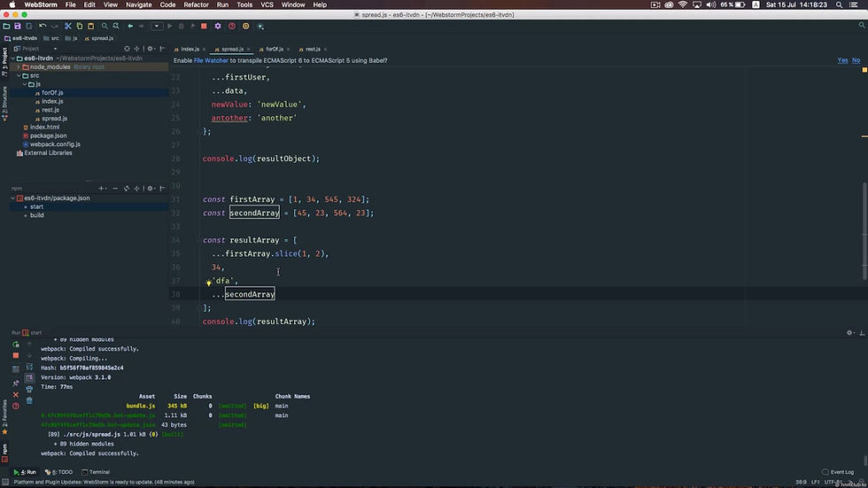Select External Libraries in the project tree
The image size is (868, 488).
(48, 152)
